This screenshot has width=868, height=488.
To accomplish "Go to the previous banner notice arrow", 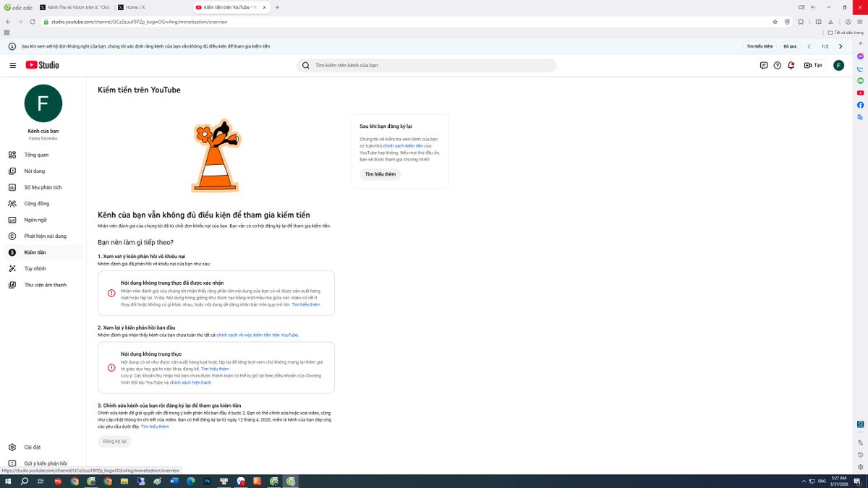I will point(809,46).
